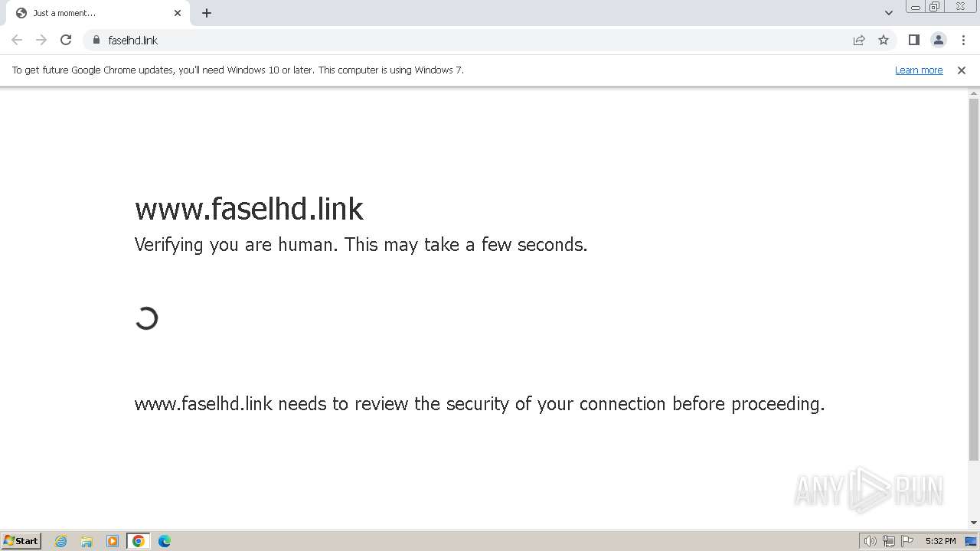Viewport: 980px width, 551px height.
Task: Follow the Learn more link
Action: click(x=919, y=70)
